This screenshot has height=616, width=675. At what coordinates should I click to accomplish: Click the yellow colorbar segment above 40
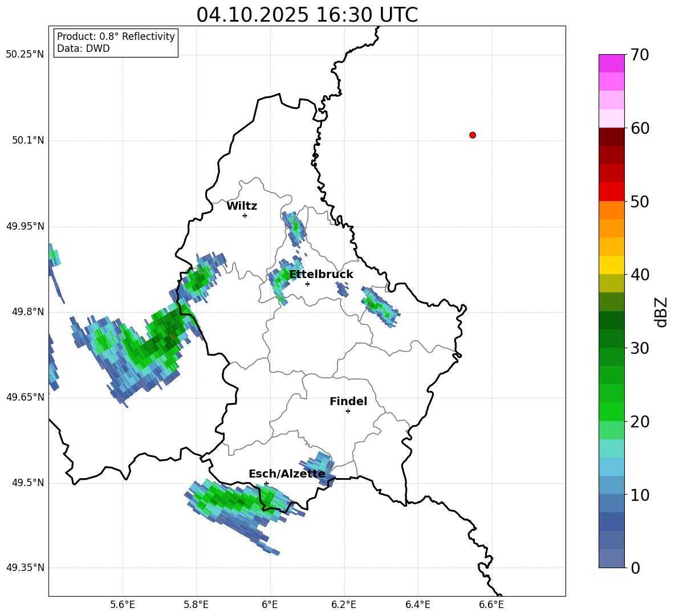tap(611, 265)
